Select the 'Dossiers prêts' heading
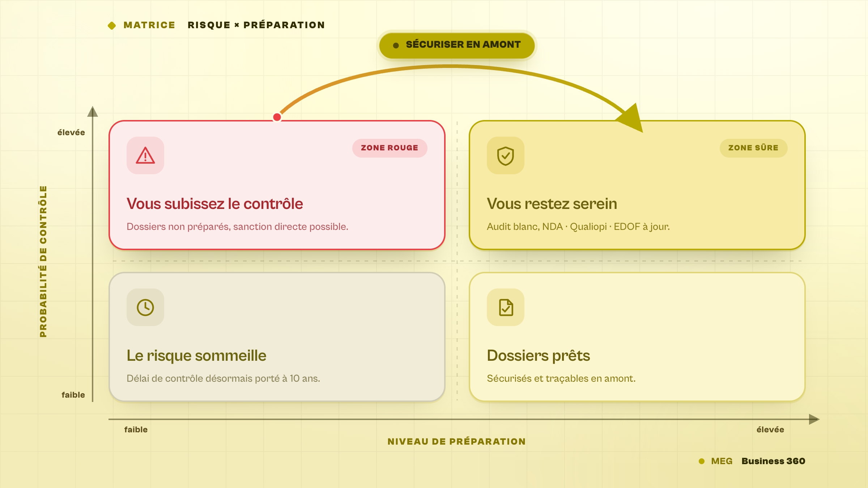 click(539, 356)
